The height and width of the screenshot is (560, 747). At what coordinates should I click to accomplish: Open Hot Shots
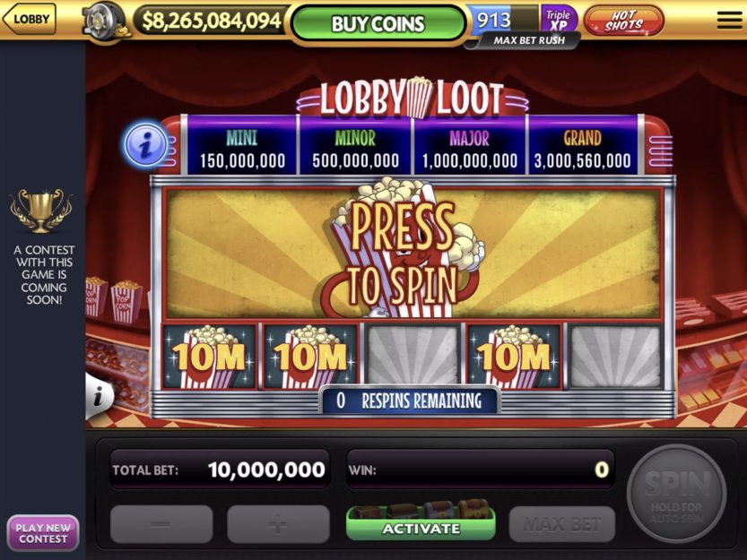coord(624,21)
